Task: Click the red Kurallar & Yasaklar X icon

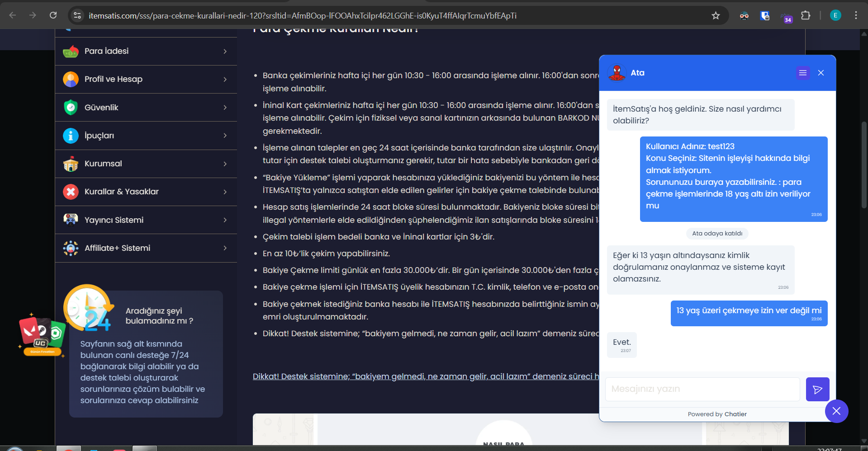Action: click(71, 192)
